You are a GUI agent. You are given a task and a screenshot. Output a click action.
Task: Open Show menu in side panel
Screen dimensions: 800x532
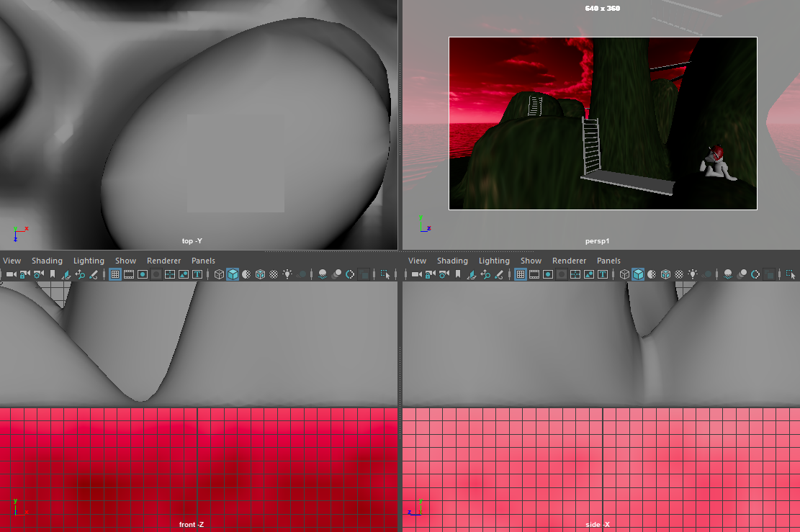coord(531,261)
